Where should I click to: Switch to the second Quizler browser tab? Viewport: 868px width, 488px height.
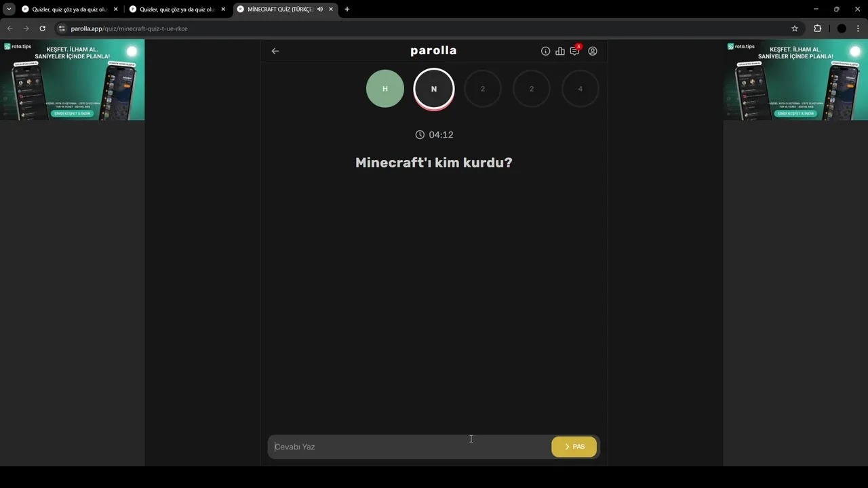click(177, 9)
